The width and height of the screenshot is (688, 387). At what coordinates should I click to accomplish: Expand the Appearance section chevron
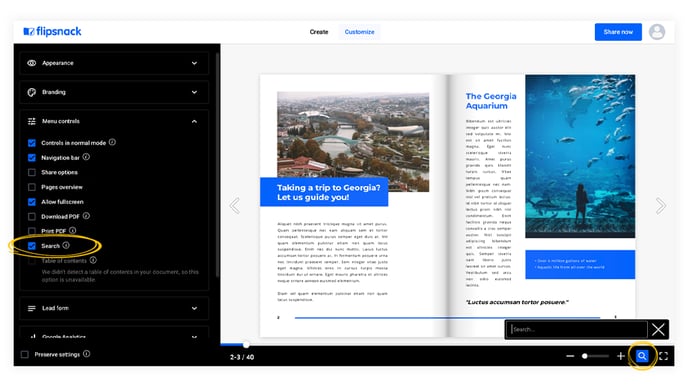(x=194, y=63)
